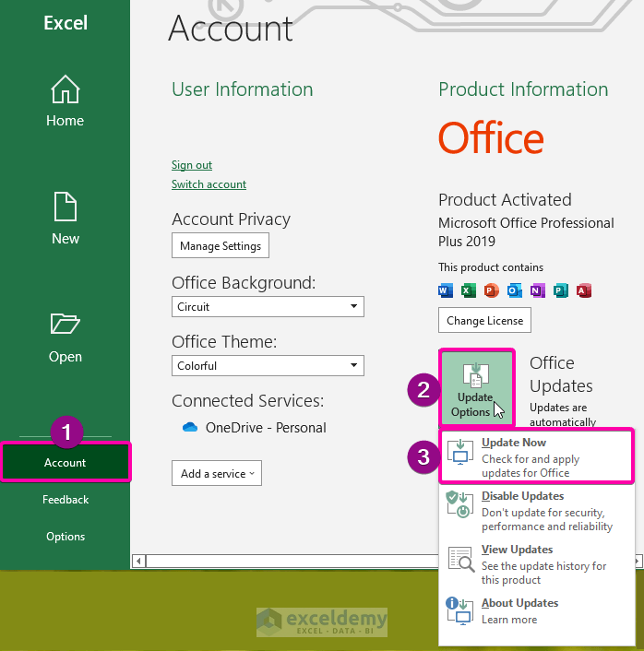Click the New label in sidebar
This screenshot has height=651, width=644.
pos(66,238)
